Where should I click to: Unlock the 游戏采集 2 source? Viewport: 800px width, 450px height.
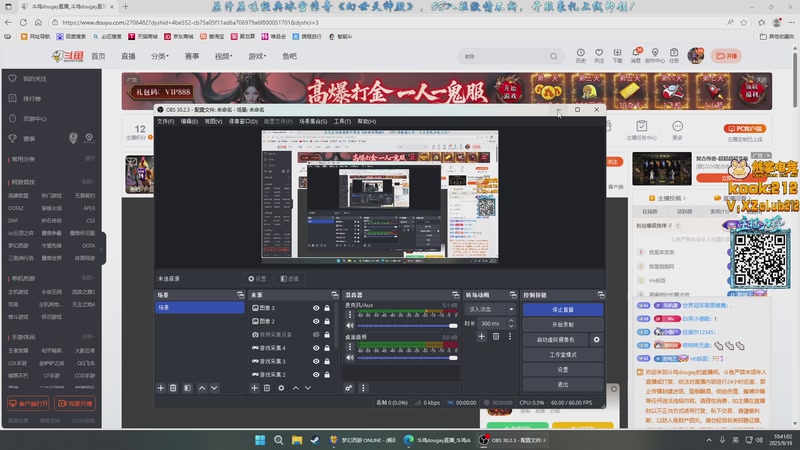(x=327, y=374)
